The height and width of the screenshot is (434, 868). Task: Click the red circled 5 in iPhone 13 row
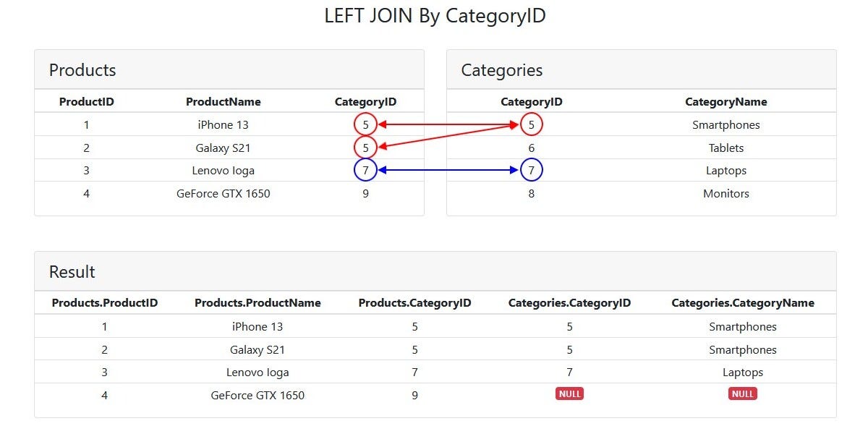(365, 124)
